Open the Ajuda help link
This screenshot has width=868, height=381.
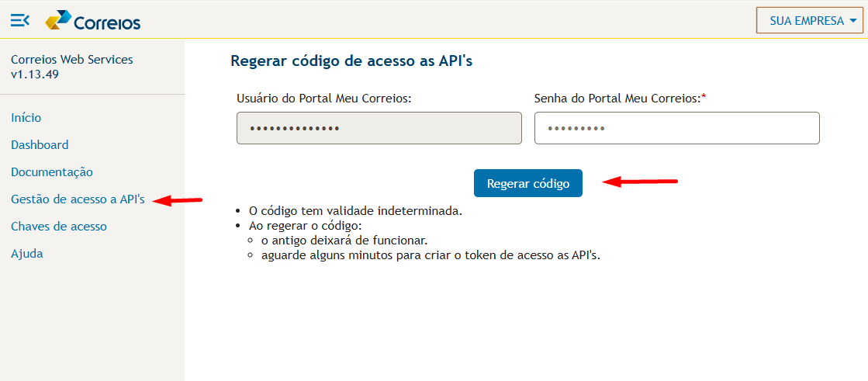click(27, 254)
